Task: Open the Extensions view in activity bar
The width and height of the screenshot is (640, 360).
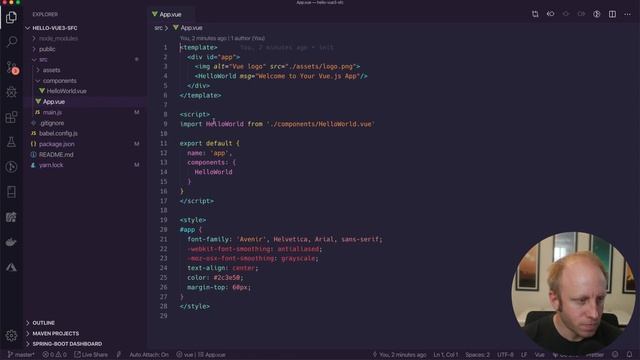Action: [x=11, y=117]
